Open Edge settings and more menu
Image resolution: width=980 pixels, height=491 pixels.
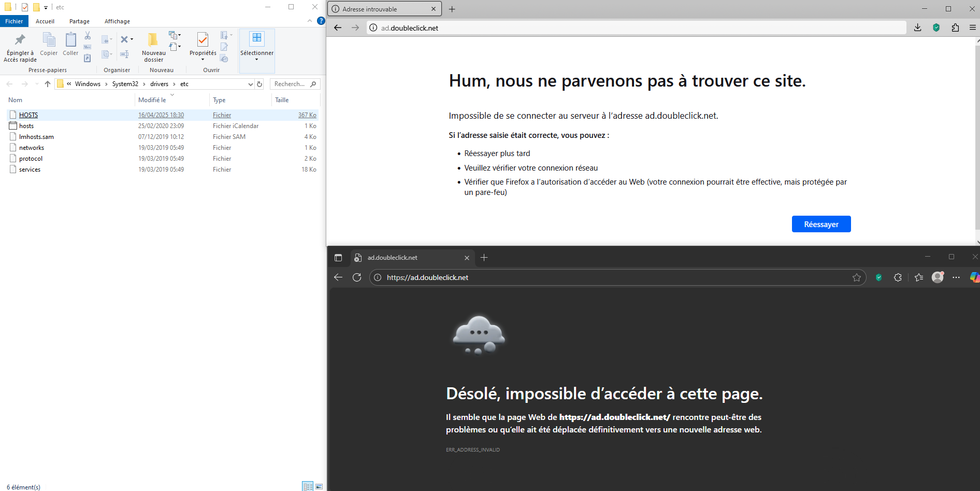tap(956, 277)
